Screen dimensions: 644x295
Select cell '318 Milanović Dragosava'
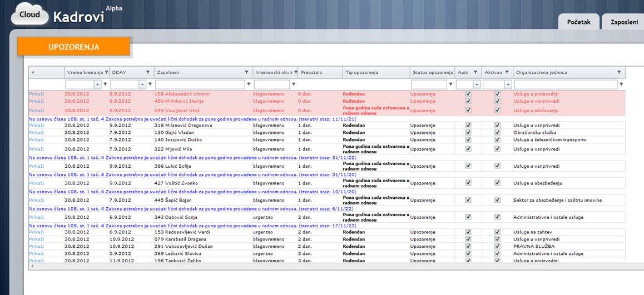204,125
